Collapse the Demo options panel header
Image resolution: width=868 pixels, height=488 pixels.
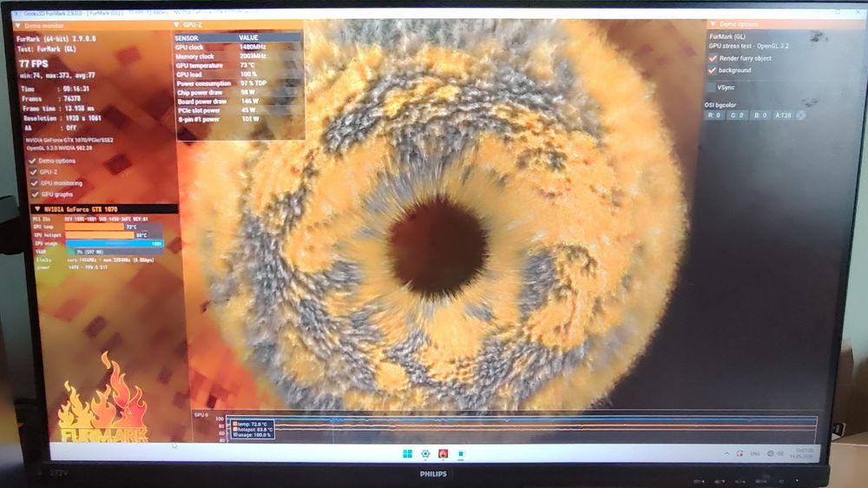tap(713, 23)
